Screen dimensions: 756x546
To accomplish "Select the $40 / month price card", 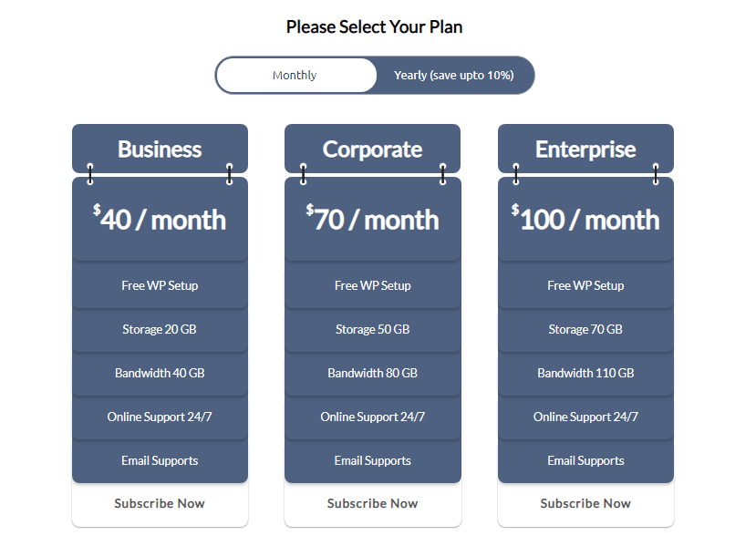I will click(160, 220).
